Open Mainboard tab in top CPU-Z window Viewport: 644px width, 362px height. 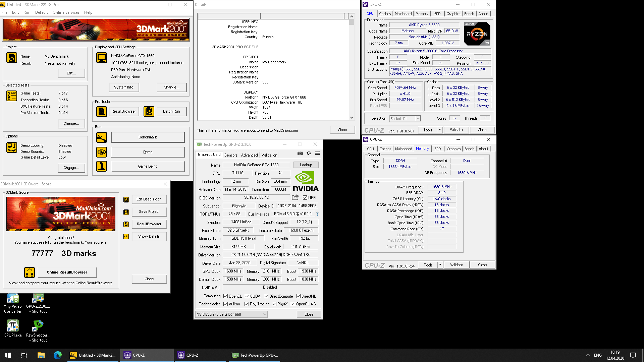click(x=403, y=14)
